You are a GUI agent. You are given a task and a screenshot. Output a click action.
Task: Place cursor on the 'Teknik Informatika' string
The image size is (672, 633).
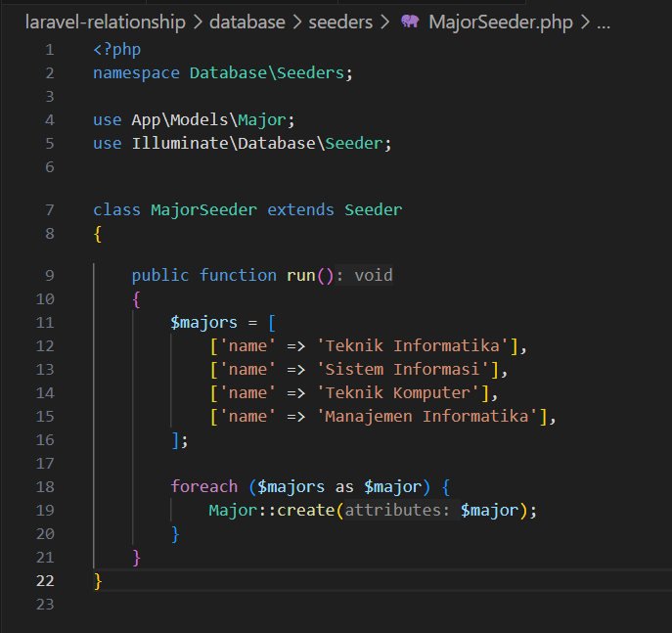(x=416, y=345)
